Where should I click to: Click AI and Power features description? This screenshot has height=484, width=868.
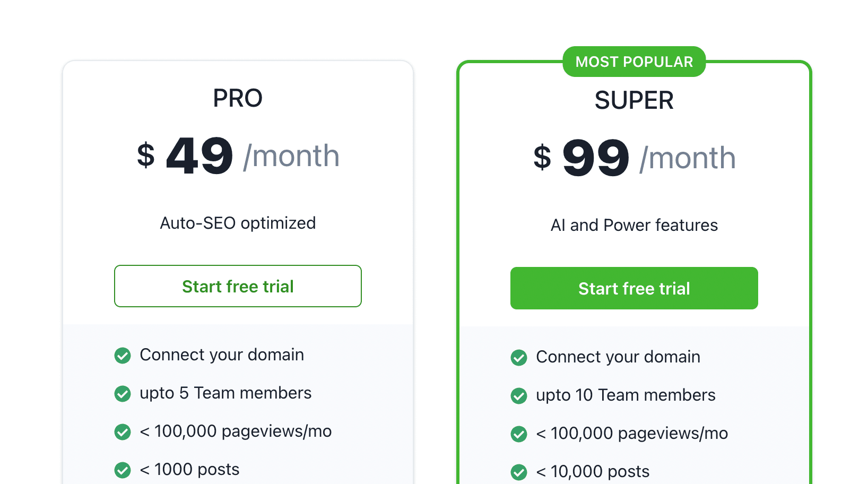(634, 225)
